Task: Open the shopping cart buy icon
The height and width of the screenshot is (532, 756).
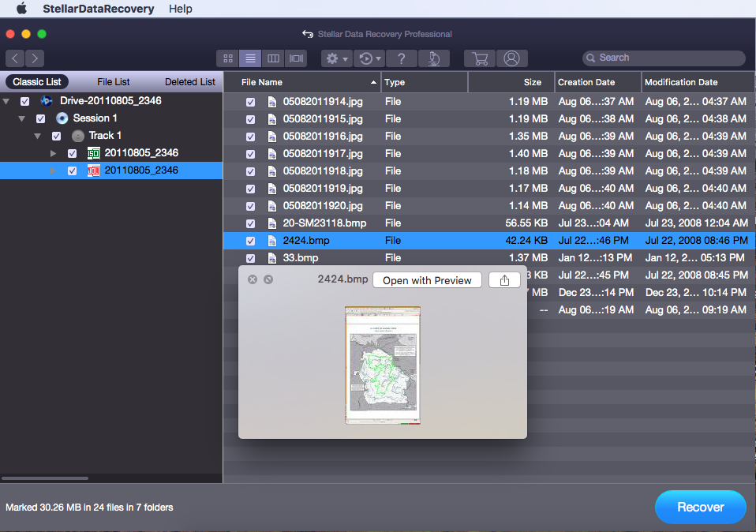Action: [x=480, y=58]
